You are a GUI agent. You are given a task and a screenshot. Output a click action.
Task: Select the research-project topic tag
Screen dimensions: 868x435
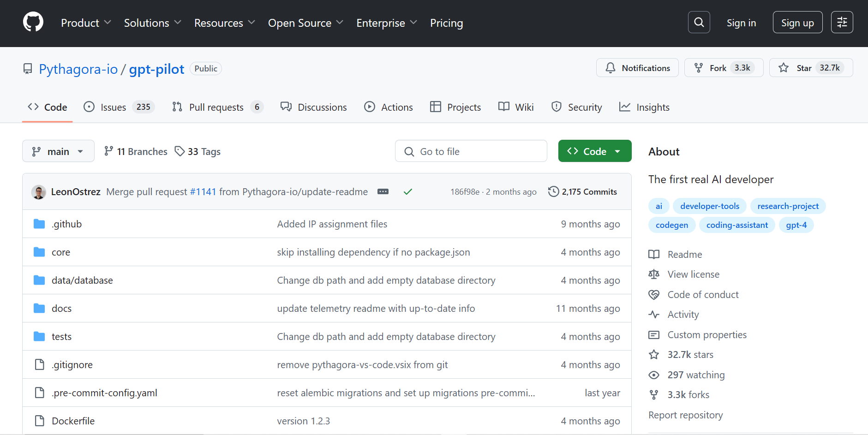point(788,206)
